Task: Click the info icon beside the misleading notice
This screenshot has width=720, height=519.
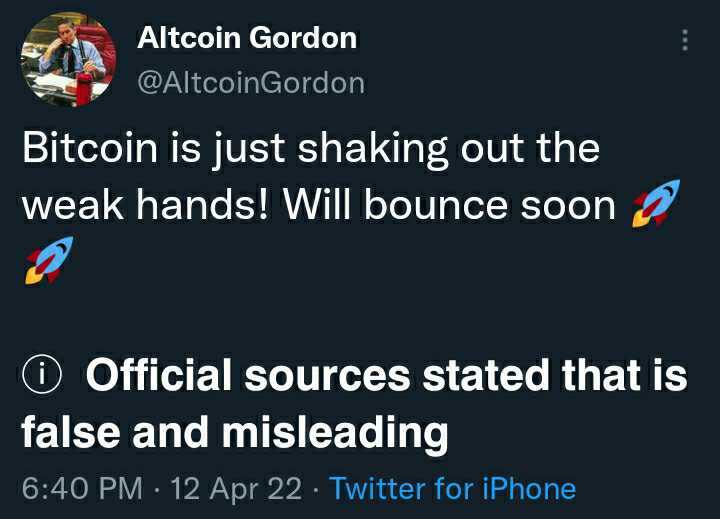Action: [42, 377]
